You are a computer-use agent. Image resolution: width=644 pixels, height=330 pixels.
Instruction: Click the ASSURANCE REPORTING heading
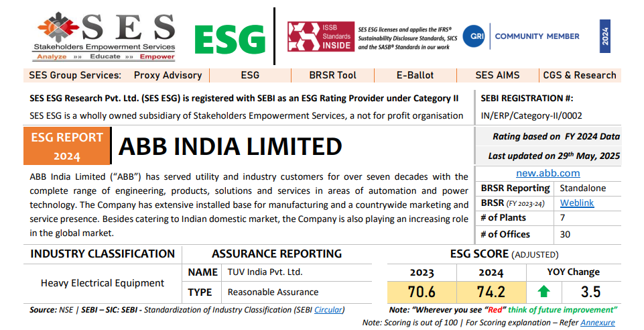pos(277,254)
